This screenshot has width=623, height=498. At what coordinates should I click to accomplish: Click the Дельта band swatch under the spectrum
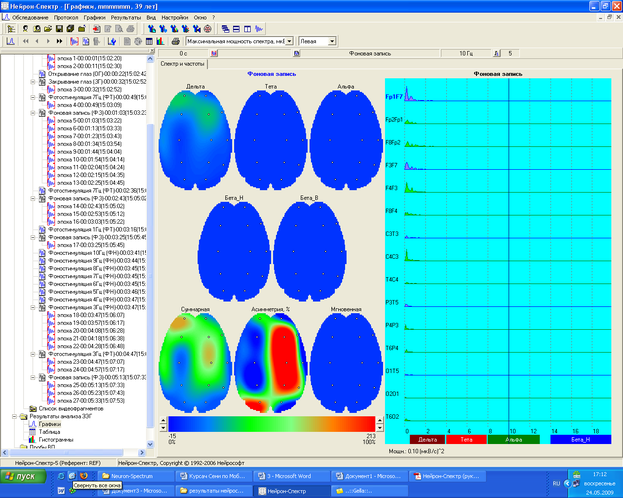(427, 440)
